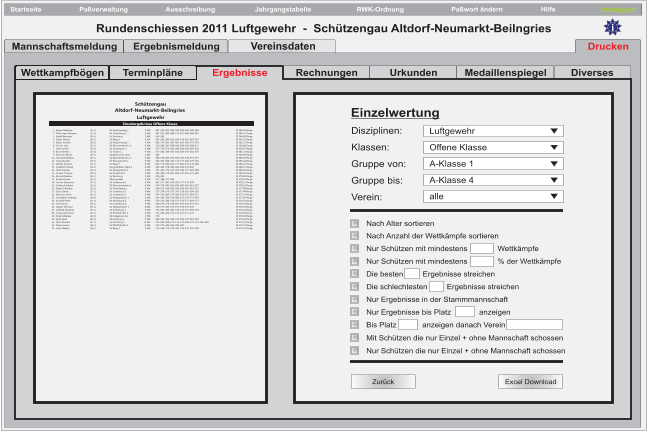
Task: Open the Klassen dropdown showing Offene Klasse
Action: 493,147
